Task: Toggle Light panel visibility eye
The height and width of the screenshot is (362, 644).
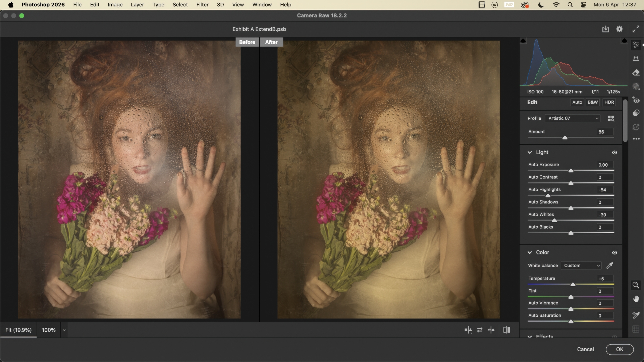Action: tap(614, 153)
